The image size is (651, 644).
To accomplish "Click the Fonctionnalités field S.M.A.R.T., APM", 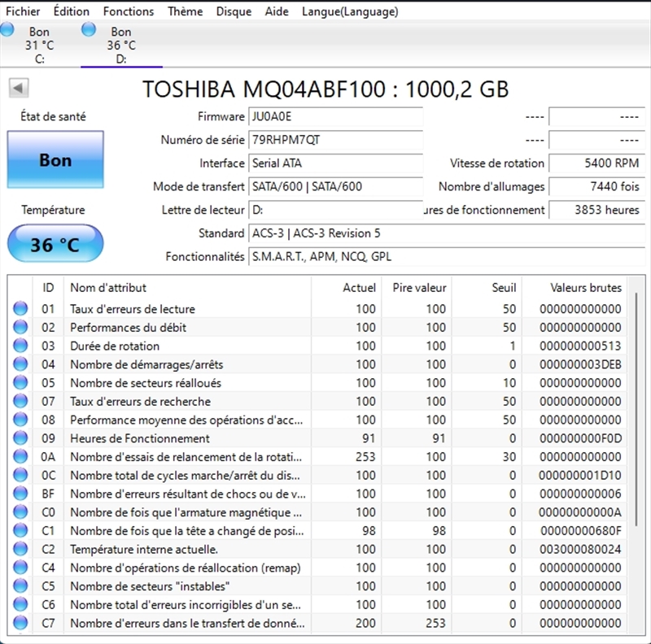I will [447, 256].
